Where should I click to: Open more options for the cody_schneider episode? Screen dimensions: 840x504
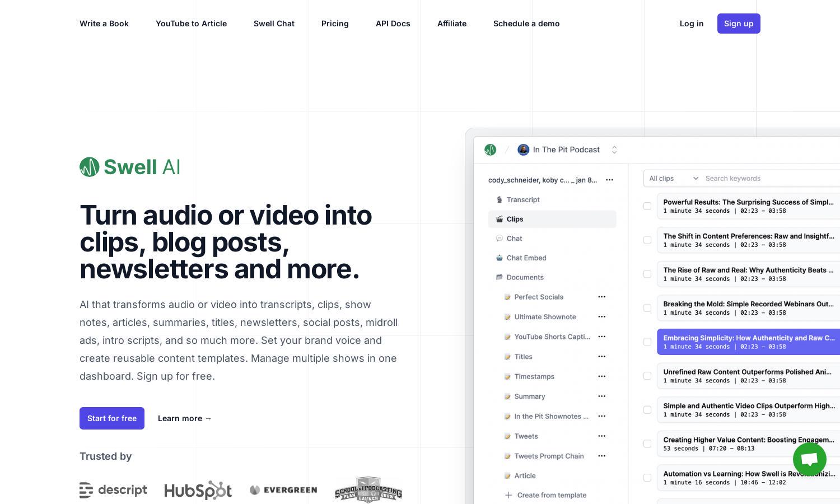point(609,180)
